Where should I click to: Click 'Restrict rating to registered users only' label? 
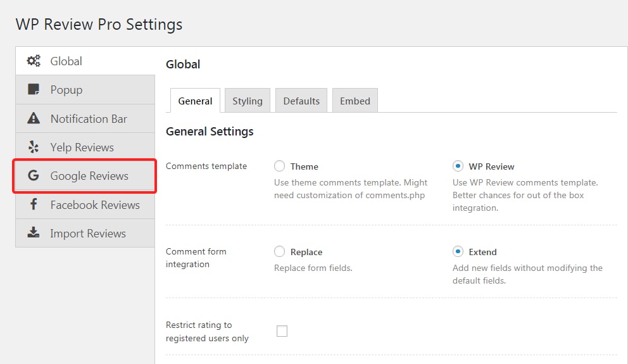coord(207,332)
